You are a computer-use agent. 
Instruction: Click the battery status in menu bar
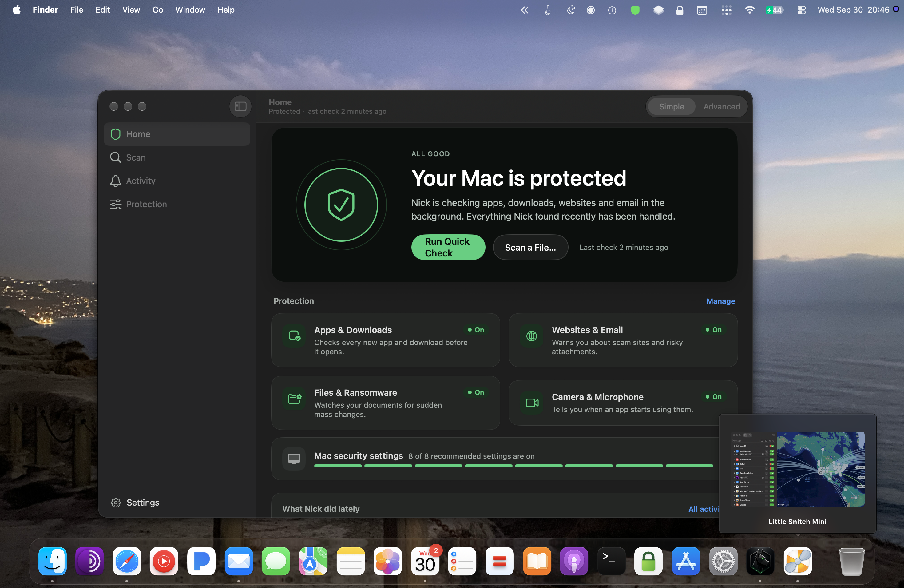775,10
